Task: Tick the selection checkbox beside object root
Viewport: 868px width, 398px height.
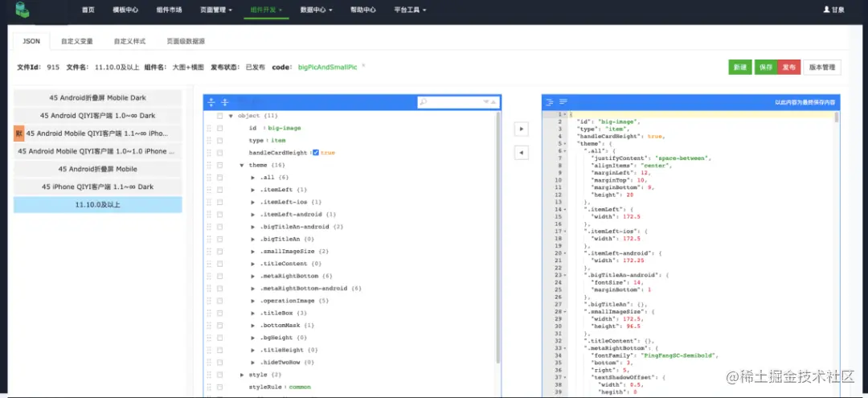Action: (219, 116)
